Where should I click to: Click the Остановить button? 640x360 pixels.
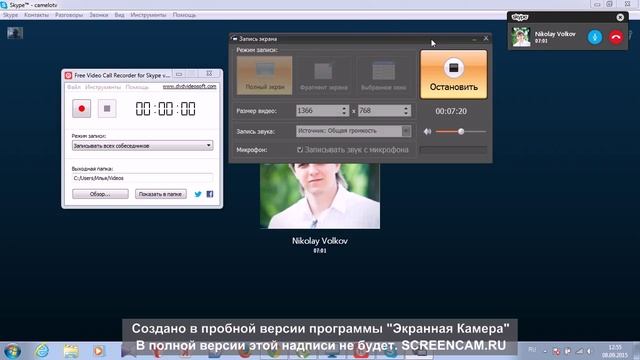(453, 75)
